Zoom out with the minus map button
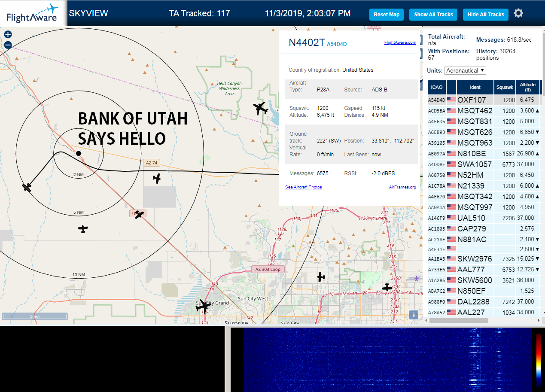Screen dimensions: 545x392 click(8, 45)
